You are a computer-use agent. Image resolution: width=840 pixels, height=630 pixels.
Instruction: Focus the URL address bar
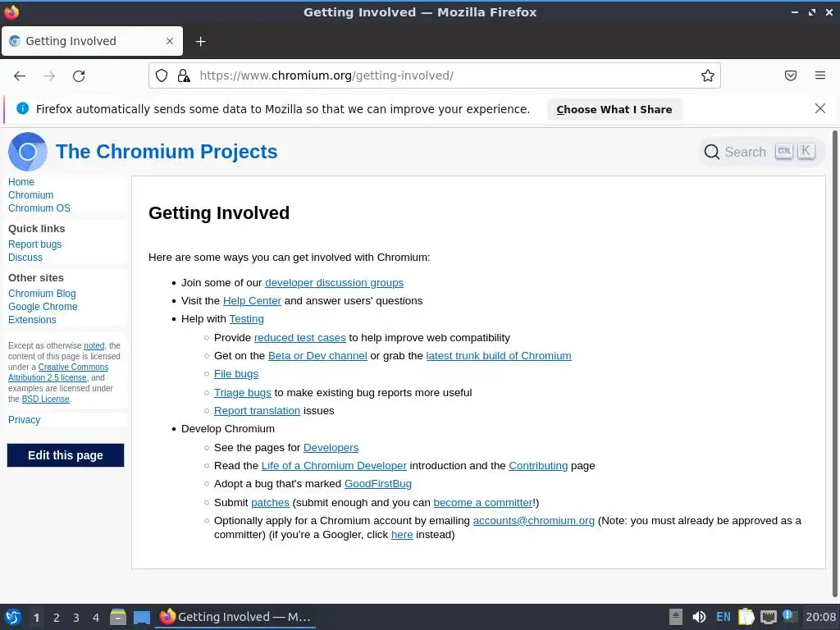(434, 75)
